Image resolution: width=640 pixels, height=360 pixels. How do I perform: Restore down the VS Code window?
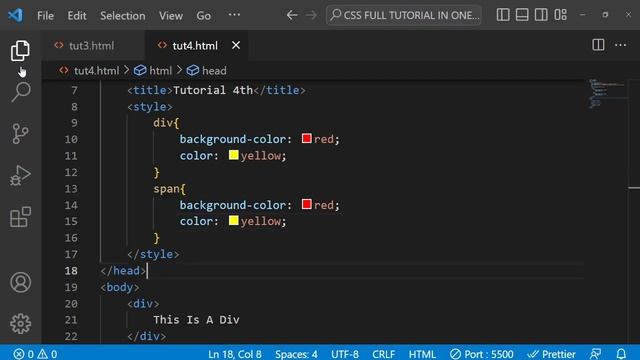click(605, 15)
